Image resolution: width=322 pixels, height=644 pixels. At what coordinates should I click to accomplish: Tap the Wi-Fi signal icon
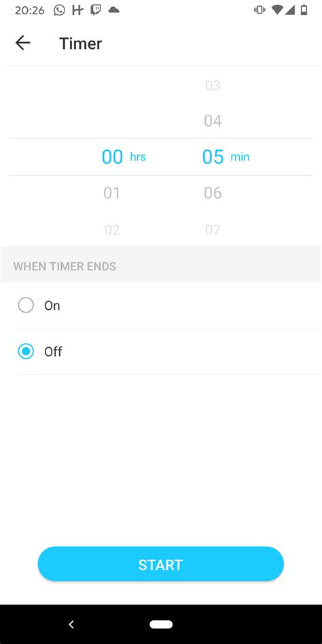(x=277, y=10)
